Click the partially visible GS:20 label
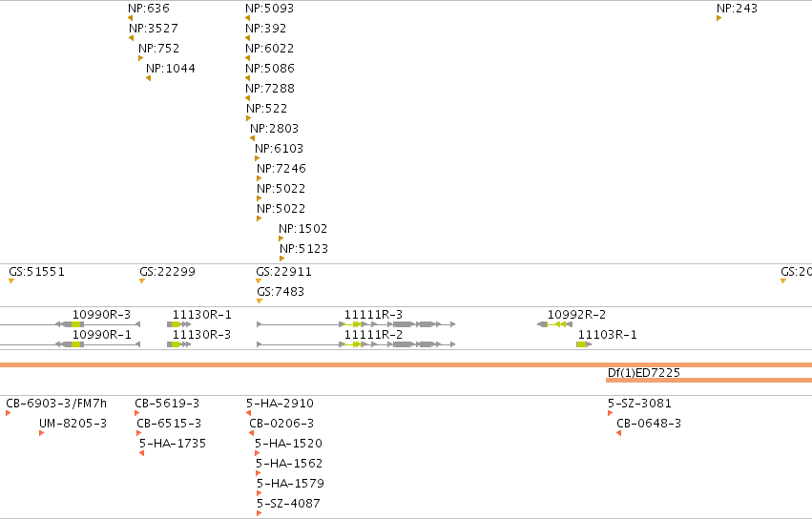Screen dimensions: 812x519 pos(796,271)
